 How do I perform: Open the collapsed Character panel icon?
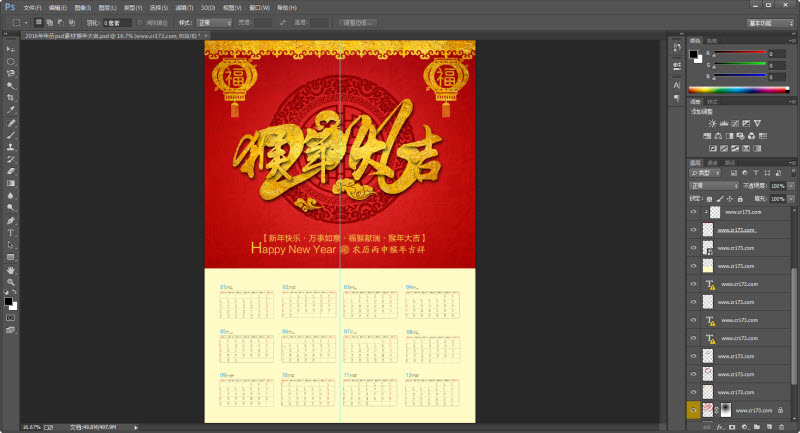tap(677, 85)
